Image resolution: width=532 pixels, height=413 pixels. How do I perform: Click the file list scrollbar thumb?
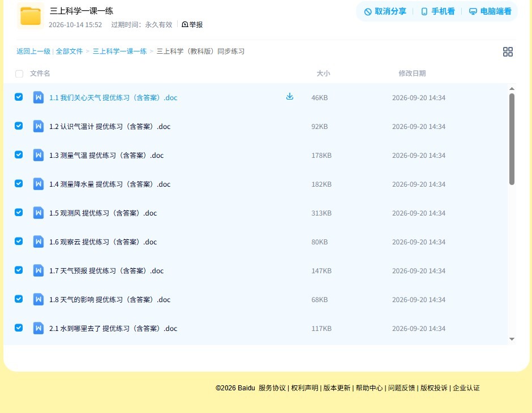click(512, 139)
